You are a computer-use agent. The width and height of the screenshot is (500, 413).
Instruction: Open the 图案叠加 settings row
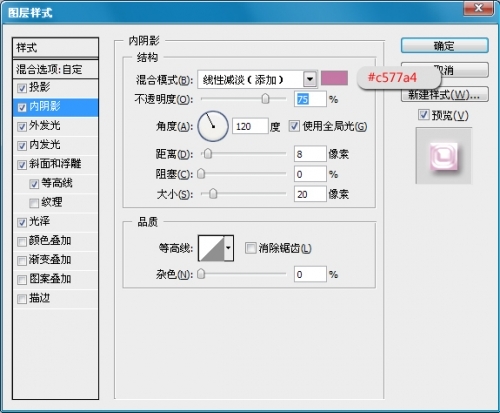coord(55,279)
